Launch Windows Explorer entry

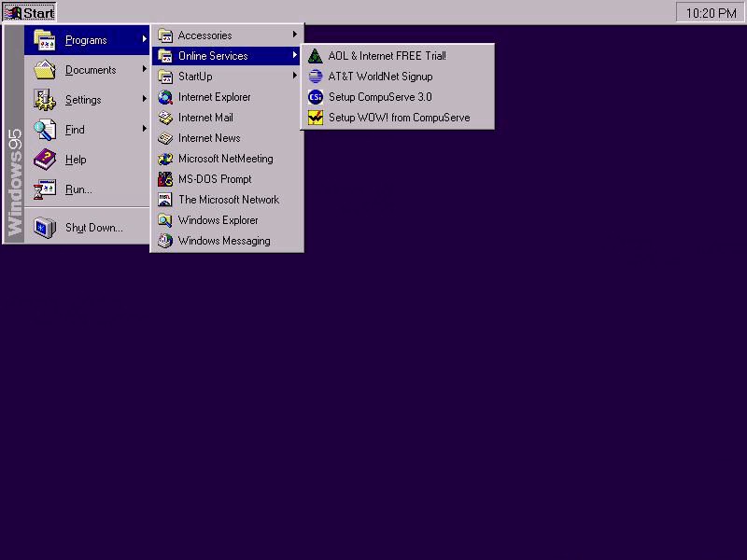click(227, 220)
